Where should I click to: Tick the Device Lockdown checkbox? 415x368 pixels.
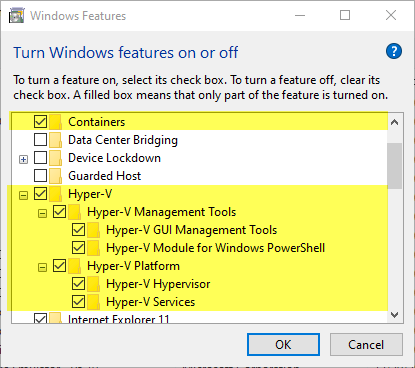coord(40,158)
